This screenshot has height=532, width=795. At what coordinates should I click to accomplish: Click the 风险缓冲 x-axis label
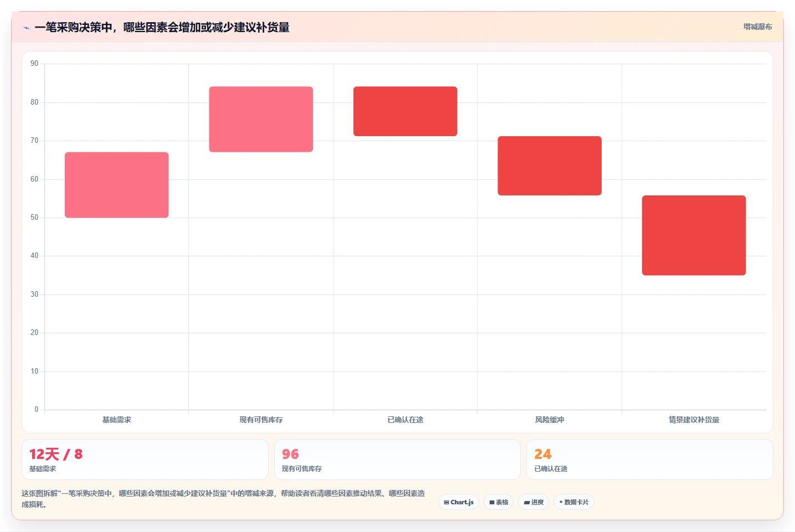click(x=550, y=420)
